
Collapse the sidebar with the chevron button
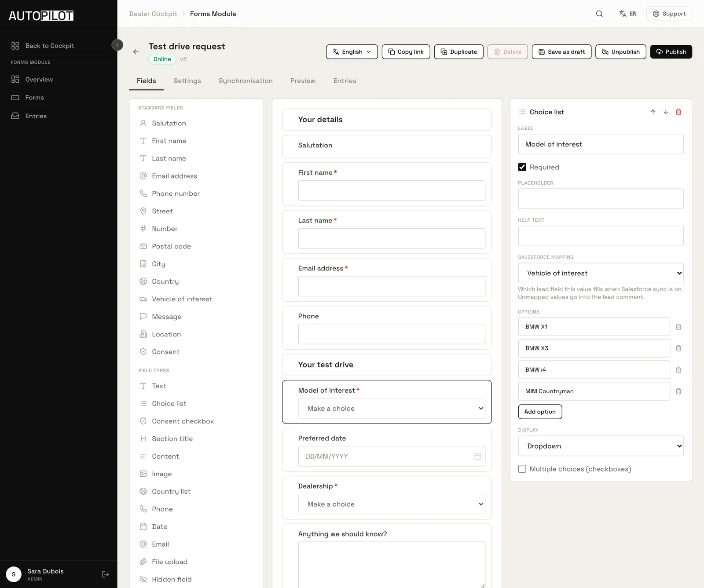[117, 45]
